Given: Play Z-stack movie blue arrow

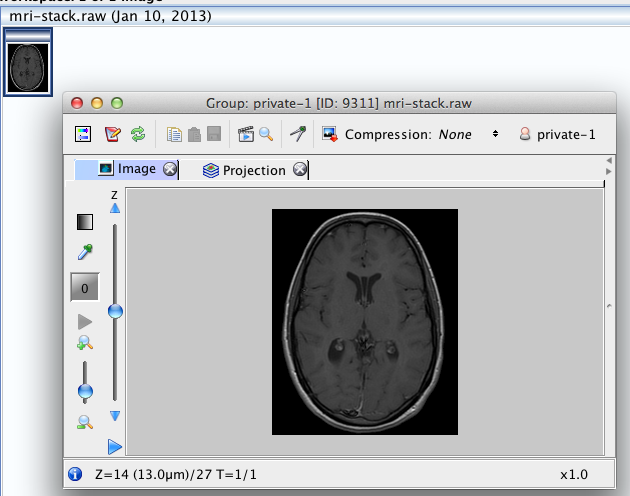Looking at the screenshot, I should pyautogui.click(x=115, y=447).
